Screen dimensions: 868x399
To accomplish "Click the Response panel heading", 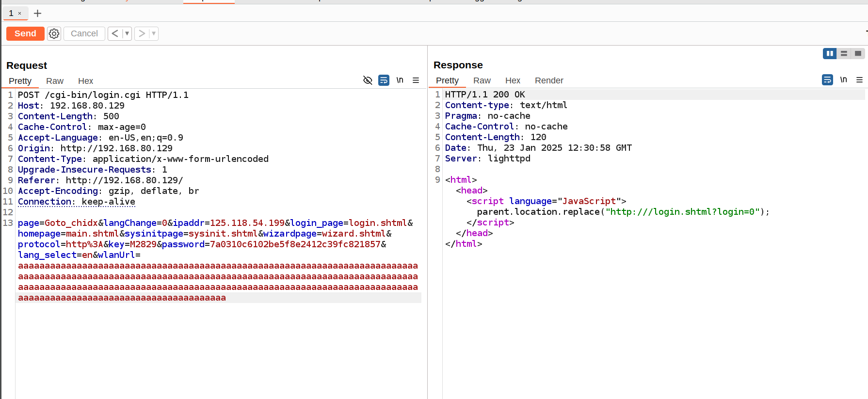I will pyautogui.click(x=458, y=65).
